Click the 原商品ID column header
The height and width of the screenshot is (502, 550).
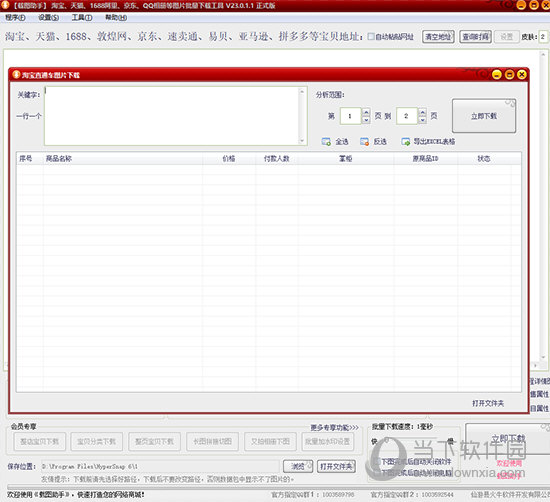425,159
